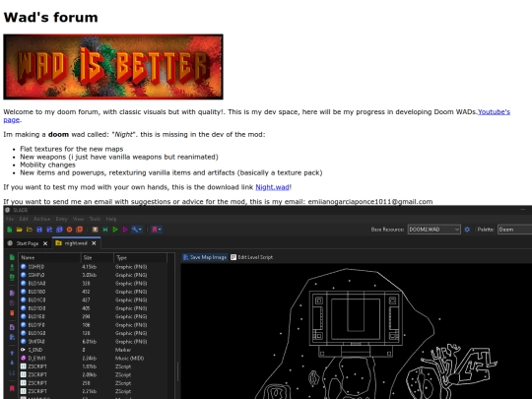
Task: Expand the wrench maintenance tools dropdown
Action: tap(137, 230)
